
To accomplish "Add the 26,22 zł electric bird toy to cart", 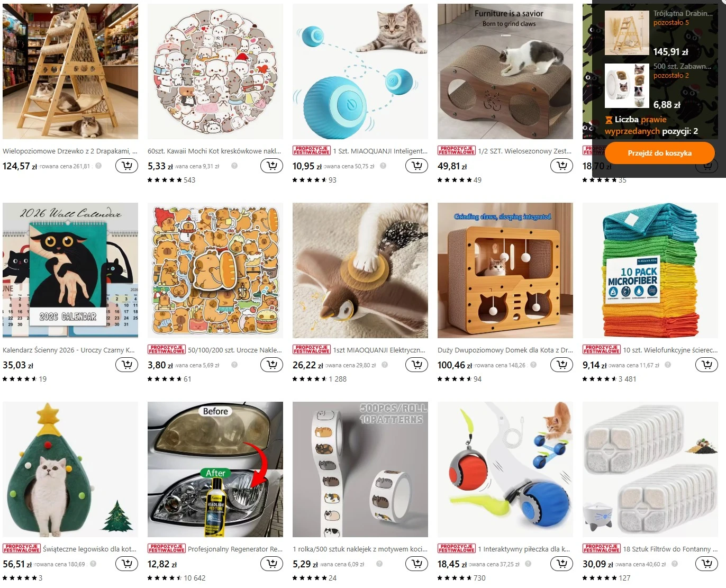I will 416,365.
